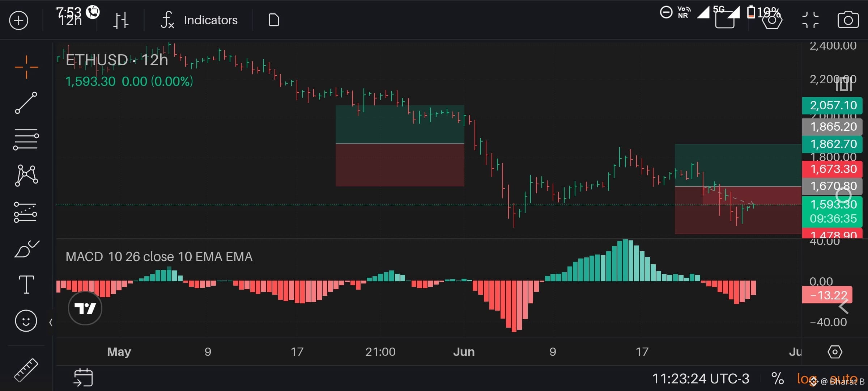868x391 pixels.
Task: Click the 1,593.30 price change legend
Action: 129,81
